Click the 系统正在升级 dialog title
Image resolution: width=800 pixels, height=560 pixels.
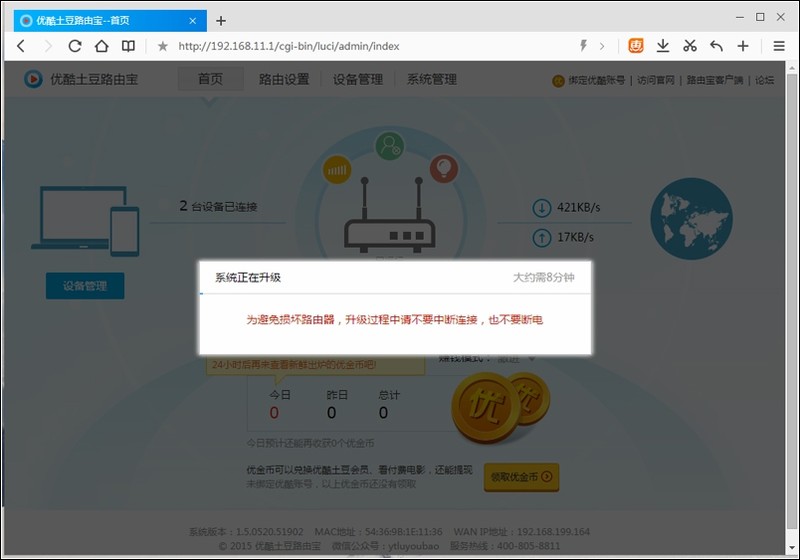[x=247, y=277]
